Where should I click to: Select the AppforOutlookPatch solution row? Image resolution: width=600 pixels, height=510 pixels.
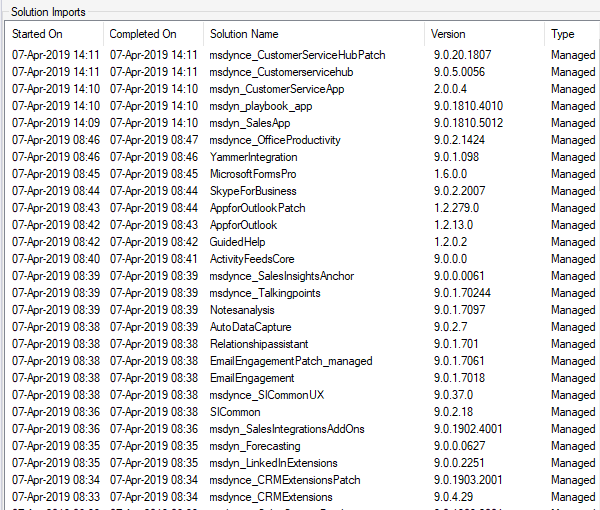pos(302,208)
